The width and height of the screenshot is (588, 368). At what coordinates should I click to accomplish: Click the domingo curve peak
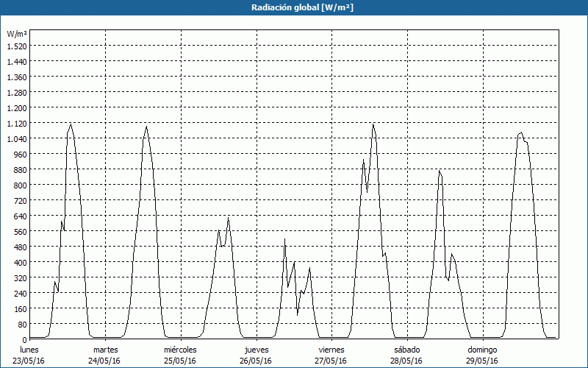click(521, 132)
